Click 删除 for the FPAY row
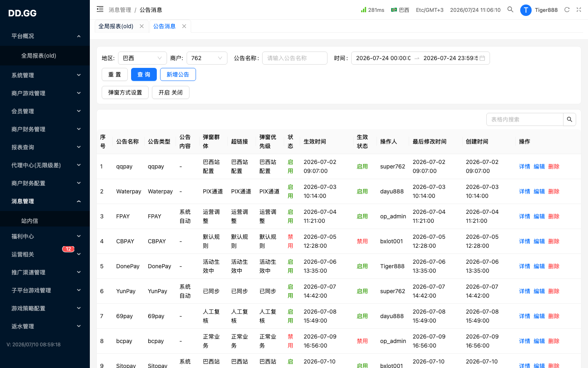Viewport: 588px width, 368px height. (x=554, y=216)
